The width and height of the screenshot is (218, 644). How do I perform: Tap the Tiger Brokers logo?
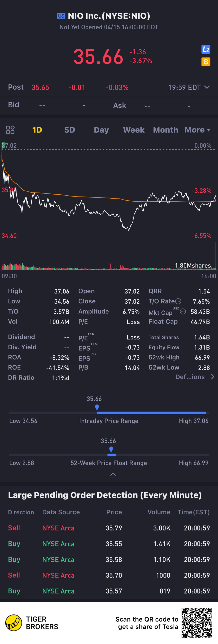coord(14,623)
